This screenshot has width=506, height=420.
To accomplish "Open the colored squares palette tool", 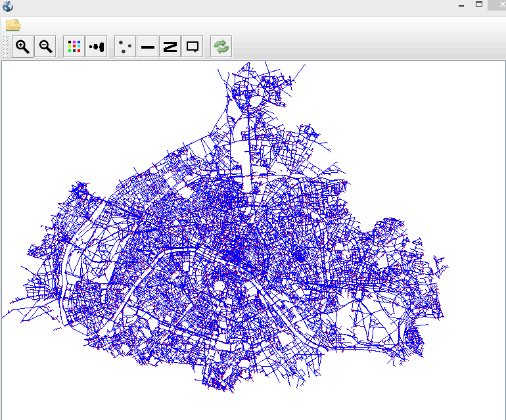I will [74, 47].
